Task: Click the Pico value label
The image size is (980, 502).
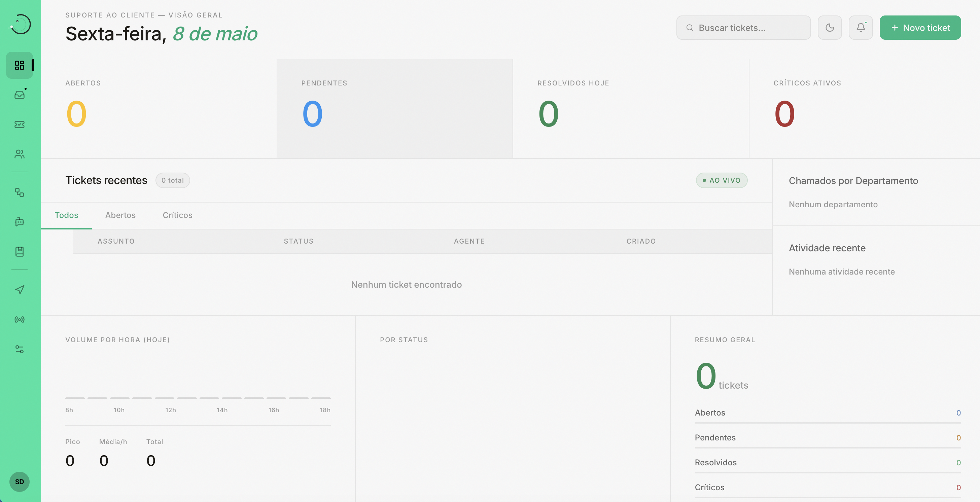Action: point(72,442)
